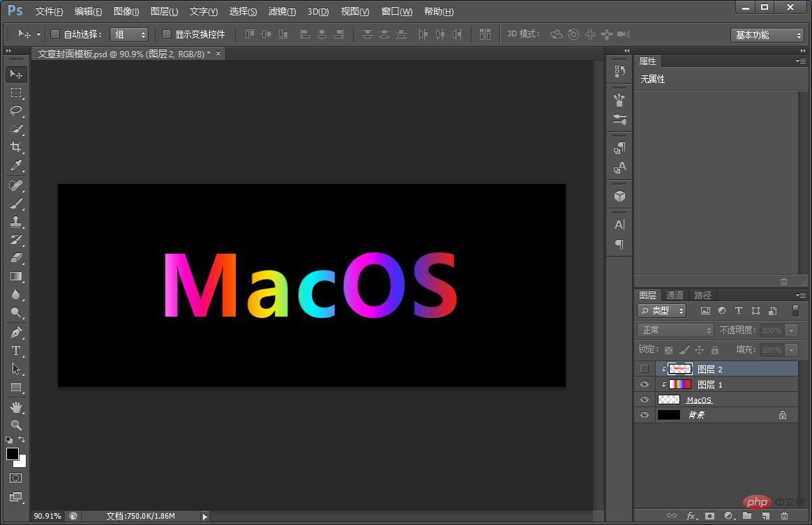Select the Path Selection tool
This screenshot has height=525, width=812.
coord(16,369)
